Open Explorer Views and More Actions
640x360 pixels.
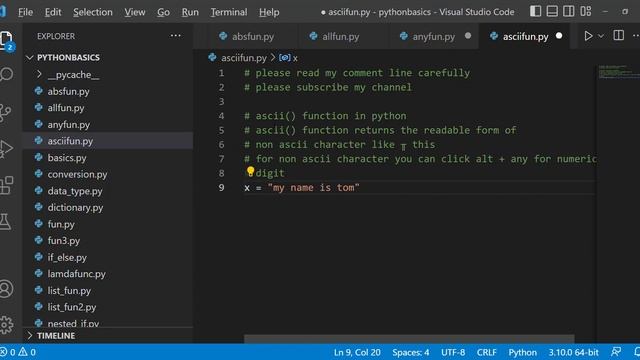click(x=176, y=36)
